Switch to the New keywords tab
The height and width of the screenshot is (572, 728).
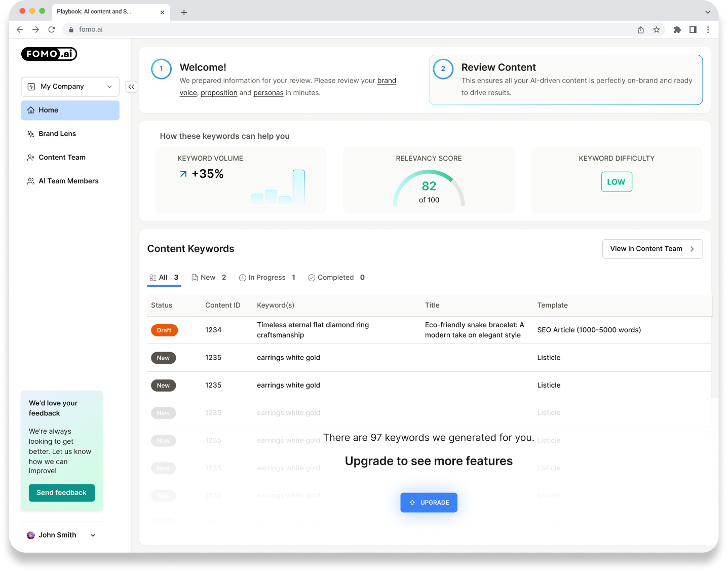tap(208, 277)
